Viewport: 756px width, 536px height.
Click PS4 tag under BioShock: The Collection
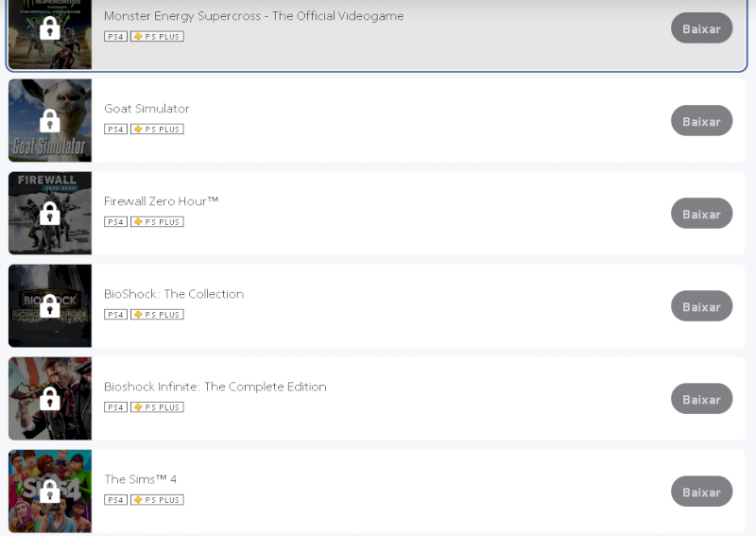point(115,314)
